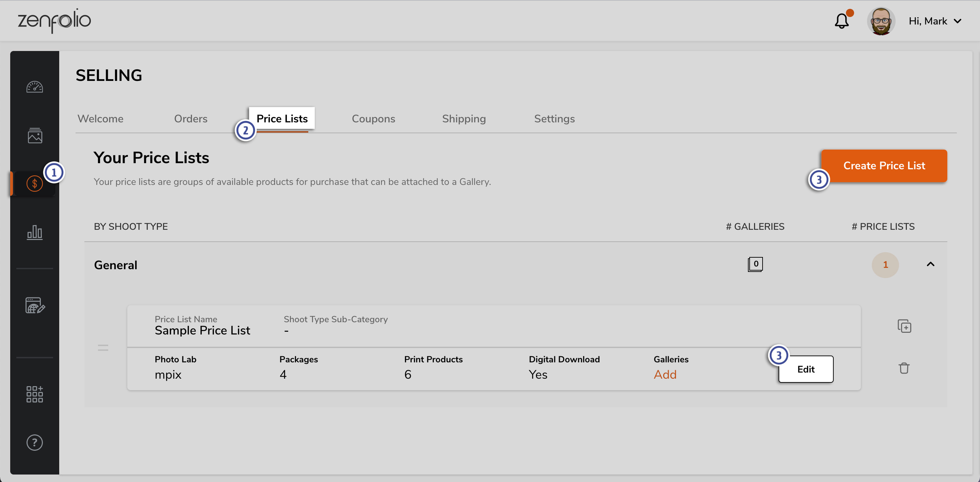
Task: Click the Create Price List button
Action: 884,166
